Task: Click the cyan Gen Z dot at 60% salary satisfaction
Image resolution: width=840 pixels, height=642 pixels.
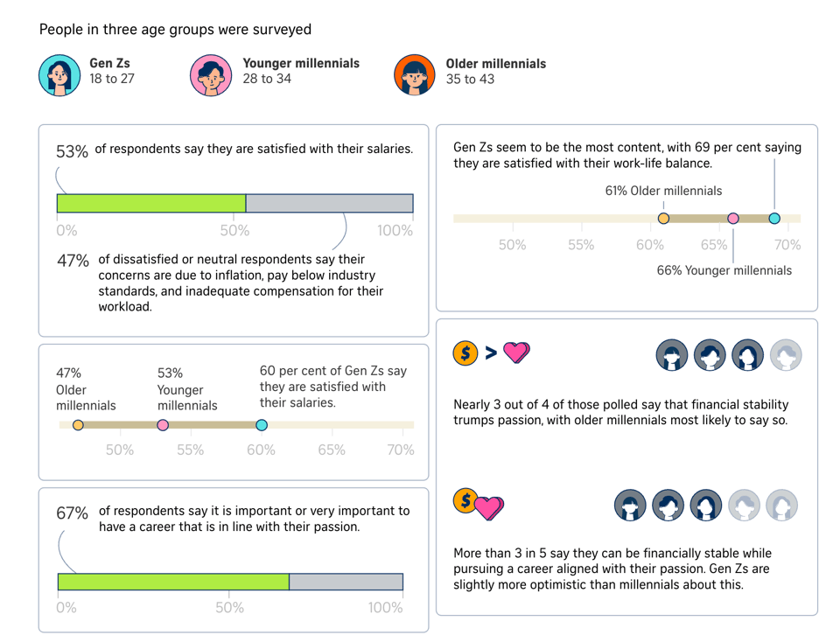Action: tap(261, 426)
